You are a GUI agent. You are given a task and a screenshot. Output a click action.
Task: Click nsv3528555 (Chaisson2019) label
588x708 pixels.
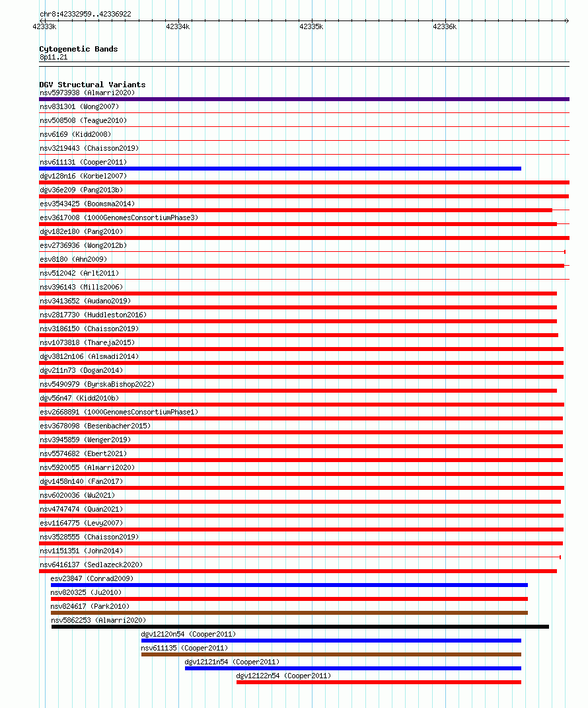tap(89, 537)
